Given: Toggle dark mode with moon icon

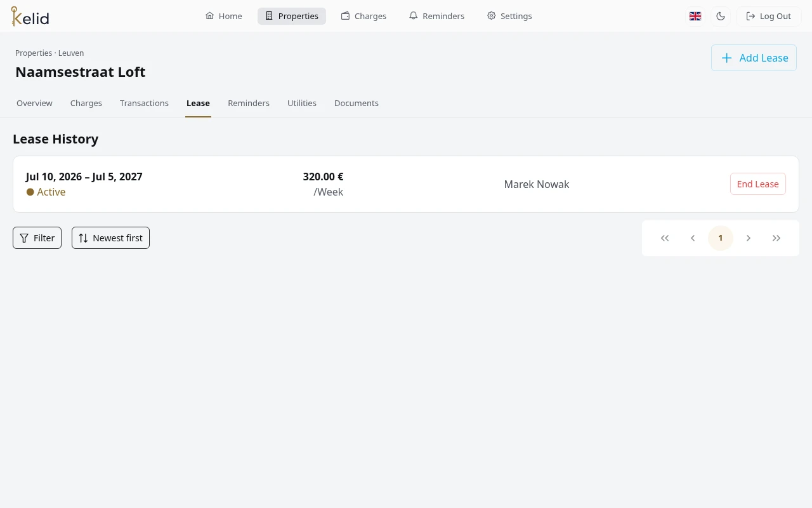Looking at the screenshot, I should coord(721,16).
